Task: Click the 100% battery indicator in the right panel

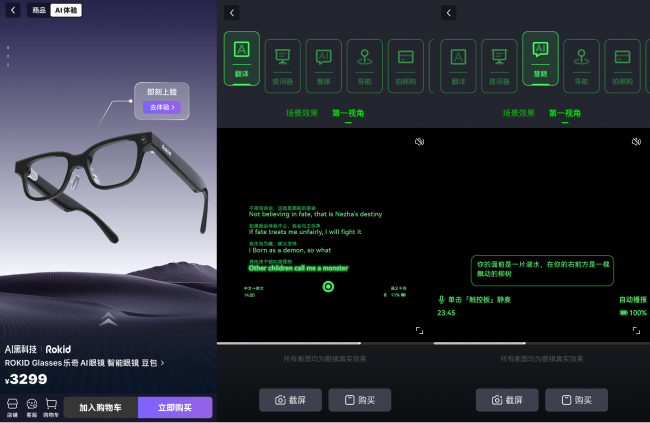Action: (633, 313)
